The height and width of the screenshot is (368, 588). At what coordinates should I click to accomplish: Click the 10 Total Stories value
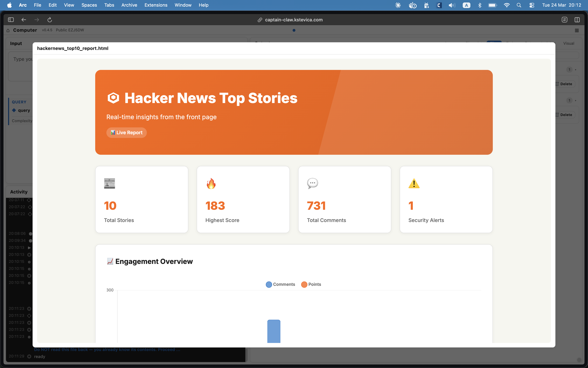click(110, 206)
